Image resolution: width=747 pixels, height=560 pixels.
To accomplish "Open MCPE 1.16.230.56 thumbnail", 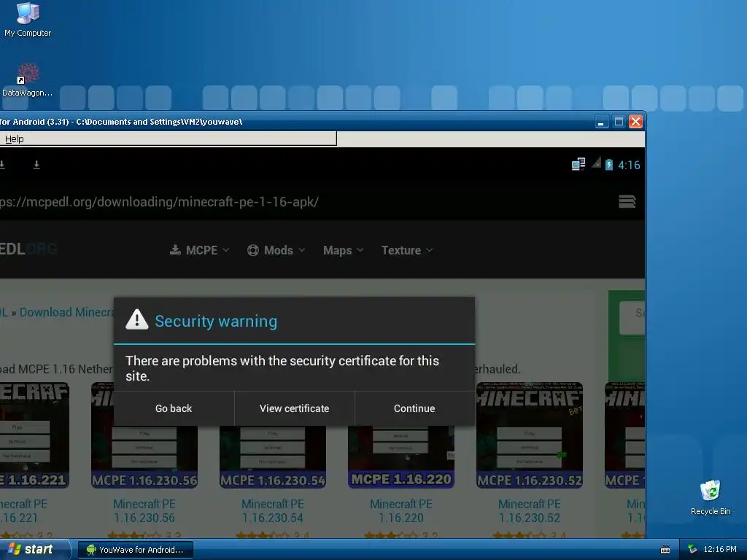I will pos(144,435).
